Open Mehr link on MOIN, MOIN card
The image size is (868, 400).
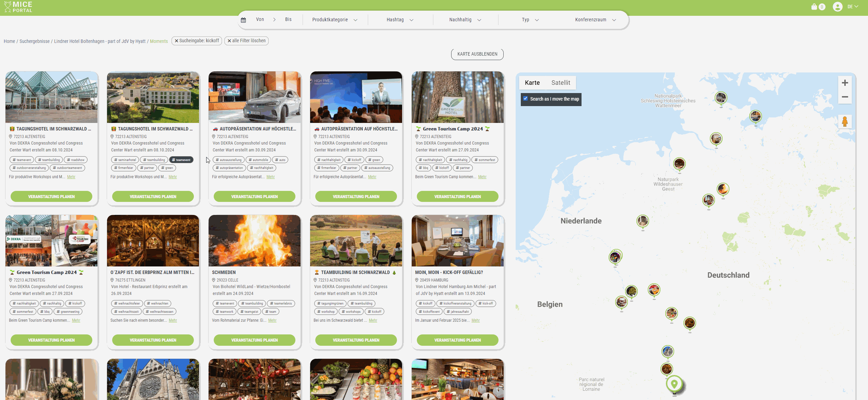(x=476, y=320)
